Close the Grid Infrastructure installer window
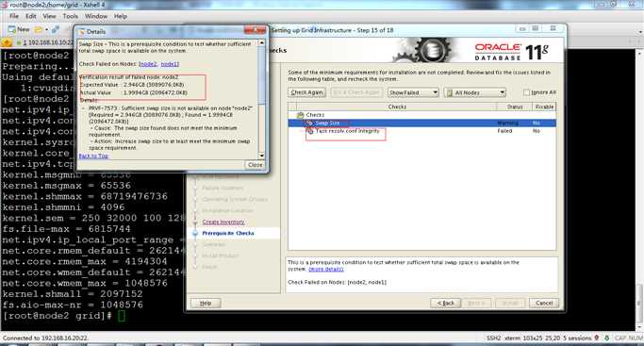Image resolution: width=644 pixels, height=346 pixels. pos(553,29)
